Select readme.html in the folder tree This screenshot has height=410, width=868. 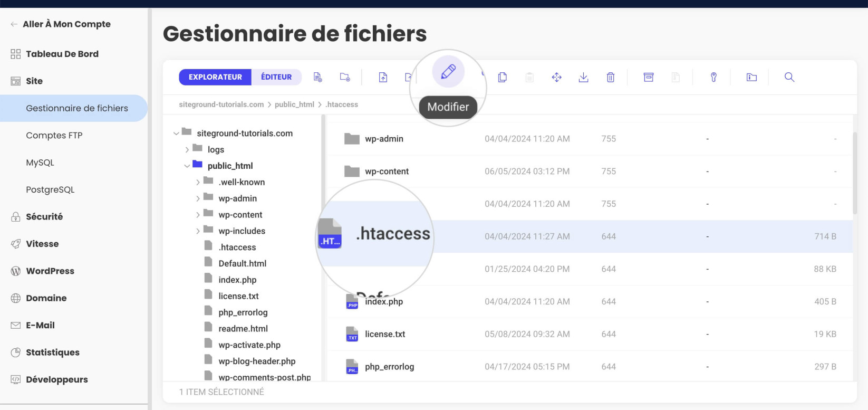(243, 329)
